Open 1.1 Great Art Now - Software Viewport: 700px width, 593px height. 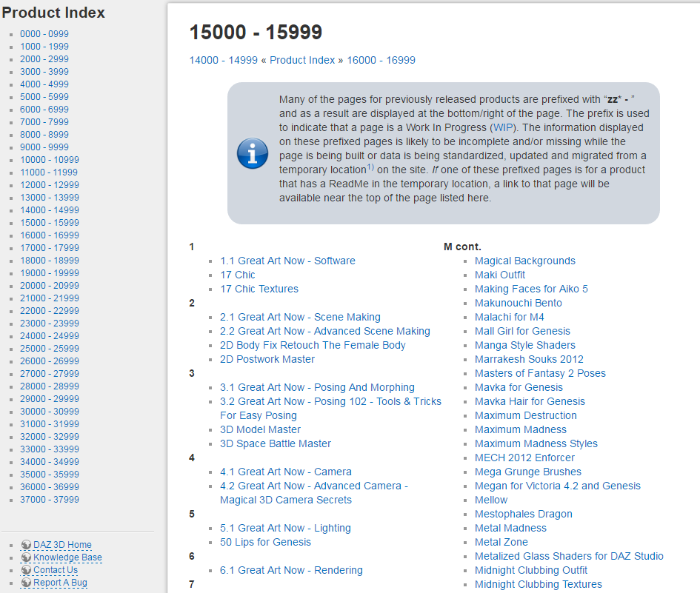tap(287, 261)
